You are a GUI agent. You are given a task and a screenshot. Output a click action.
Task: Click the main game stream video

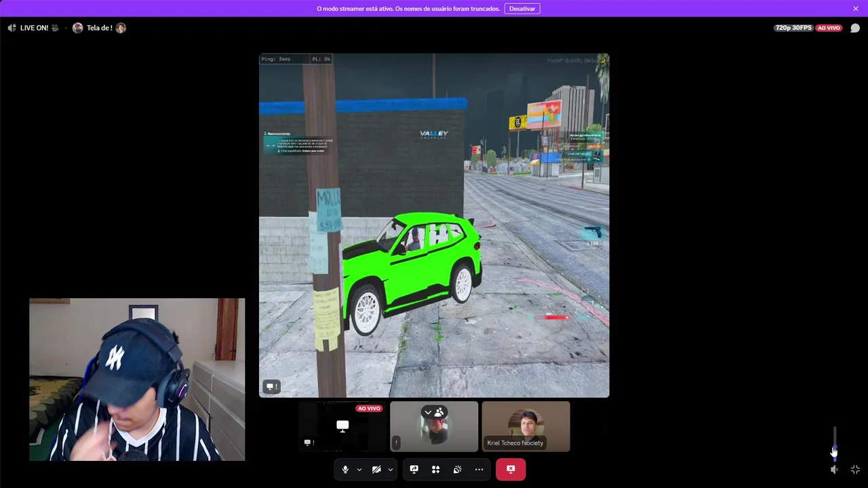click(434, 225)
